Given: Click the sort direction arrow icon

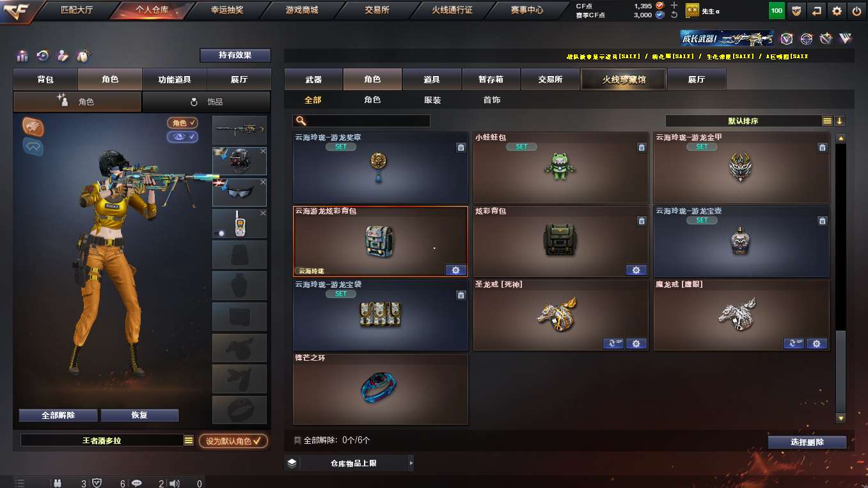Looking at the screenshot, I should [x=839, y=121].
